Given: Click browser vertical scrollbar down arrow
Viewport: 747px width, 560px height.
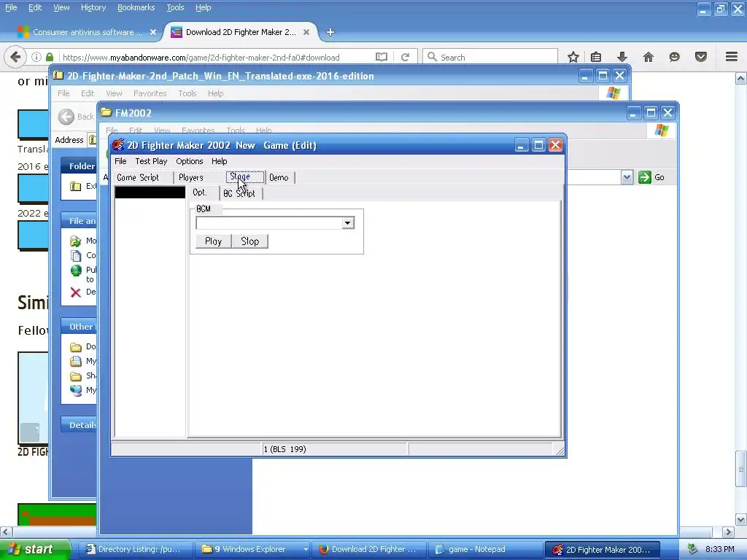Looking at the screenshot, I should [740, 519].
